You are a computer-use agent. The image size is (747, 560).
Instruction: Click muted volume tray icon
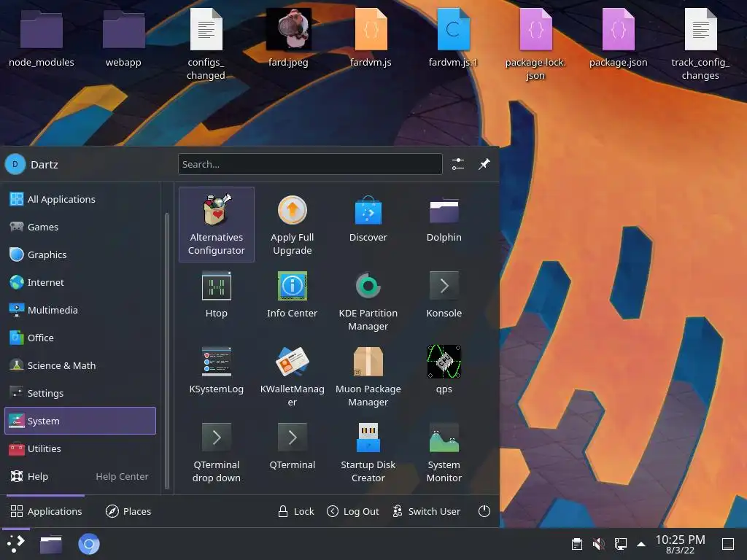[x=598, y=544]
